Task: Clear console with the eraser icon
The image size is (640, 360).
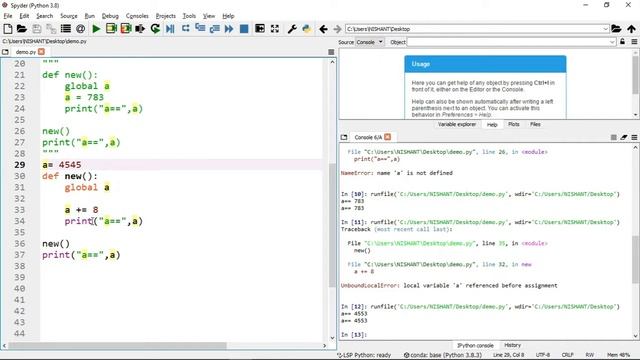Action: 623,138
